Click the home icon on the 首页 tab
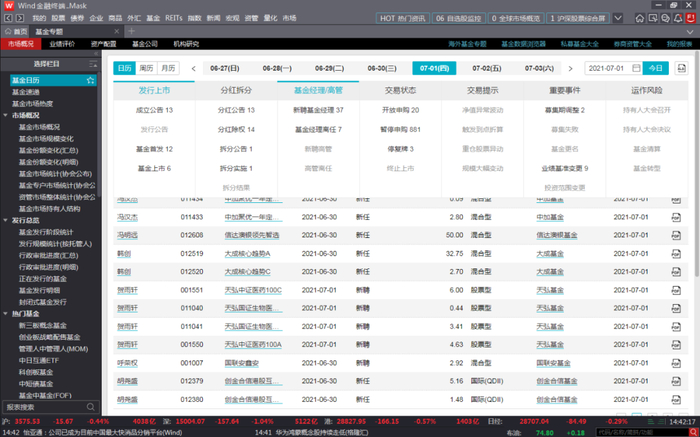The height and width of the screenshot is (437, 700). coord(8,32)
